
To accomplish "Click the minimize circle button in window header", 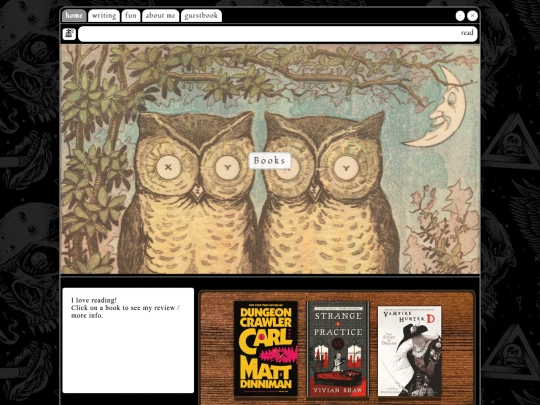I will pyautogui.click(x=460, y=16).
